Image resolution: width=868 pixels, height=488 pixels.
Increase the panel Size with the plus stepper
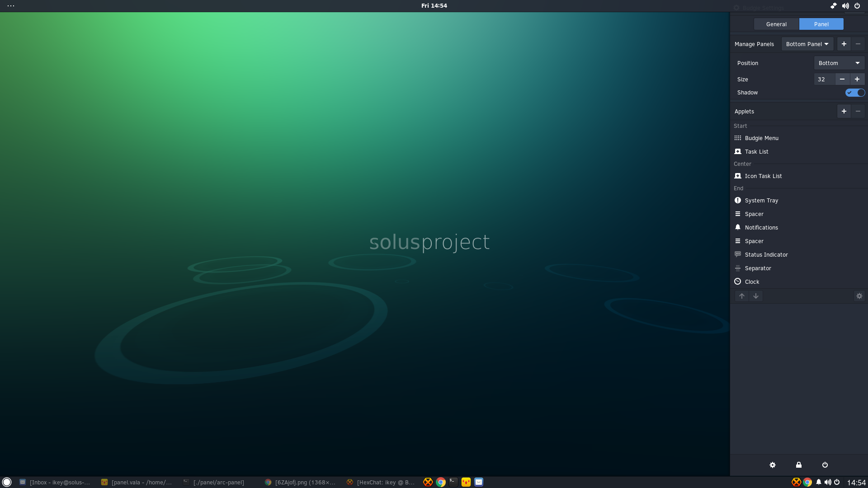click(857, 80)
